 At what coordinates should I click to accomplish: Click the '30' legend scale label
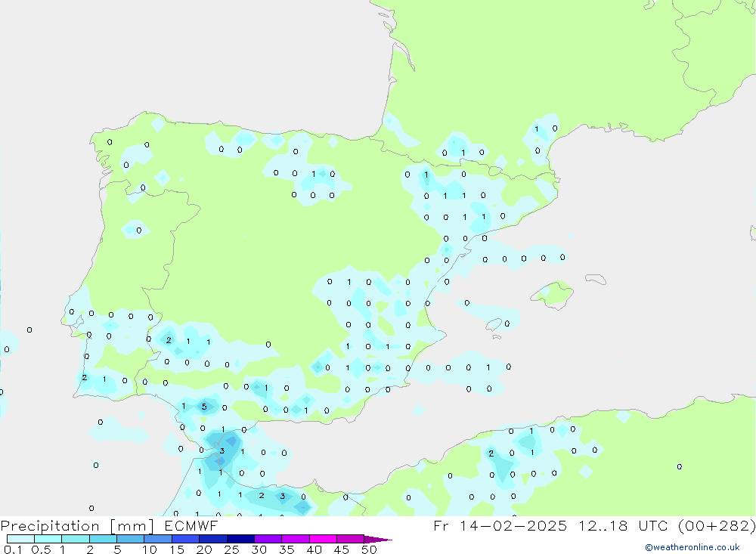point(259,549)
